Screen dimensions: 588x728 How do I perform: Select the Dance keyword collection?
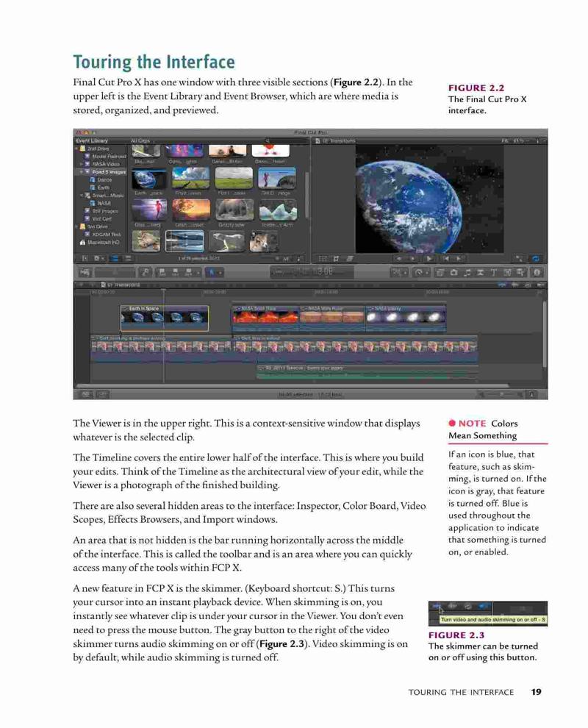coord(101,179)
